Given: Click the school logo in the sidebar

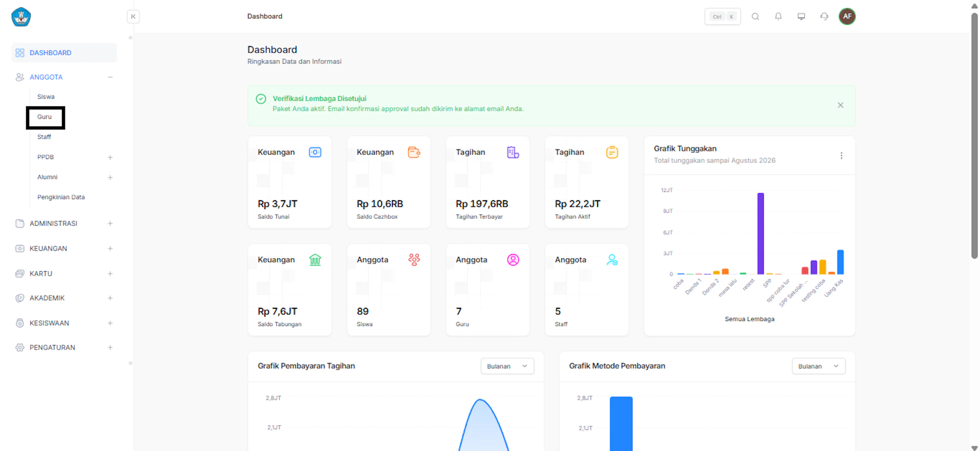Looking at the screenshot, I should click(21, 17).
